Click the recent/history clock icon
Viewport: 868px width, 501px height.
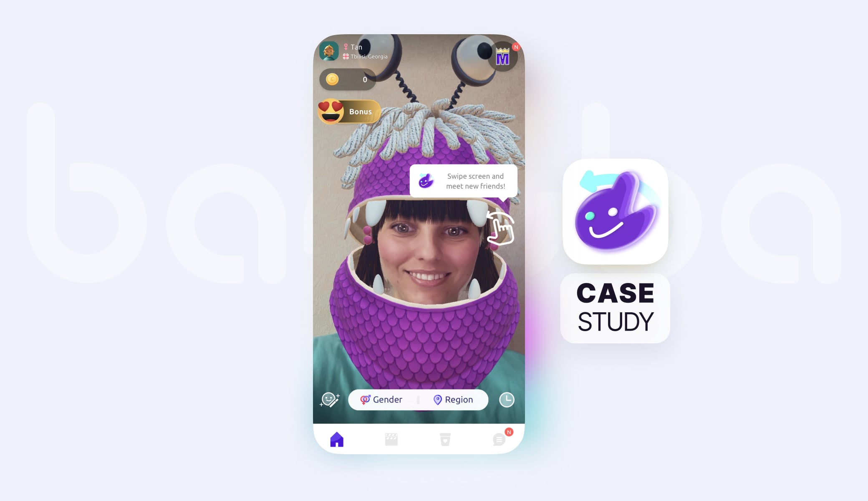click(507, 400)
